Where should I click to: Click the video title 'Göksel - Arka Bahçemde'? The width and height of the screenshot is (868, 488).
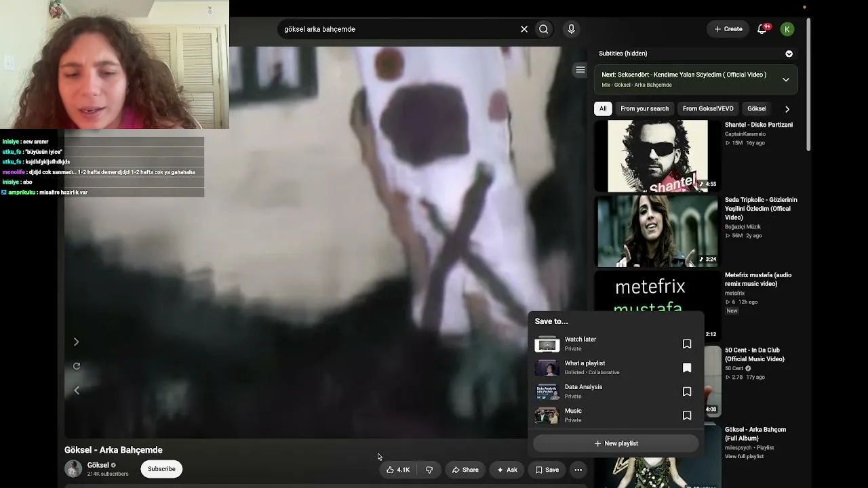113,450
